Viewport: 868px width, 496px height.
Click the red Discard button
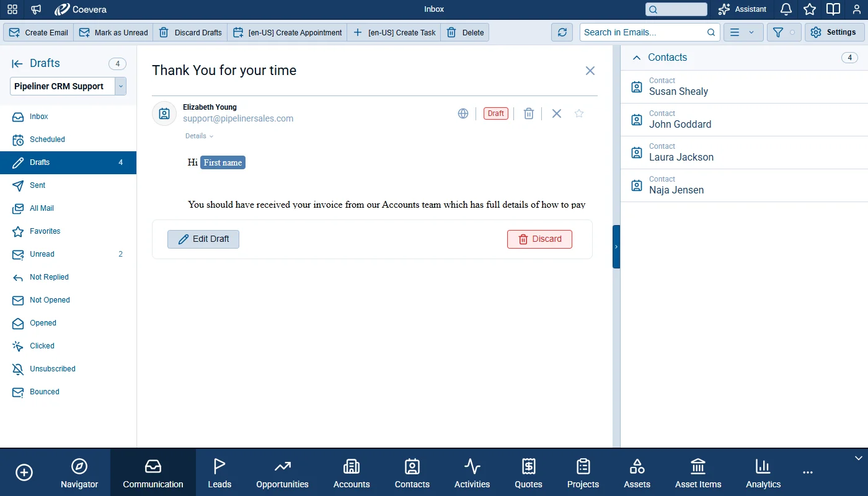click(x=539, y=239)
